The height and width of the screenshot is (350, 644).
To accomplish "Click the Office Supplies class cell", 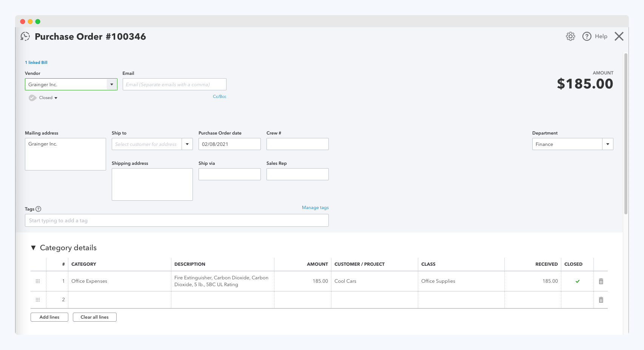I will tap(461, 281).
